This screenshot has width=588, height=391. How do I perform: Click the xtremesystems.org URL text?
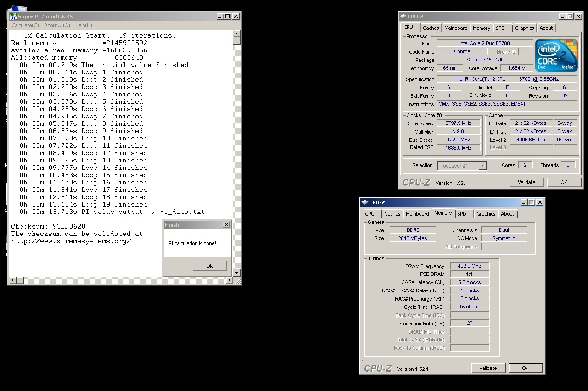click(71, 241)
